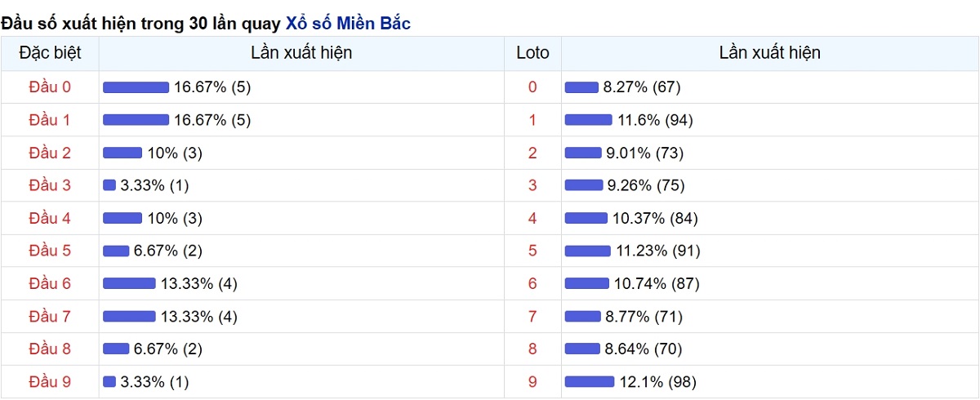
Task: Click the Đầu 9 row label
Action: 50,381
